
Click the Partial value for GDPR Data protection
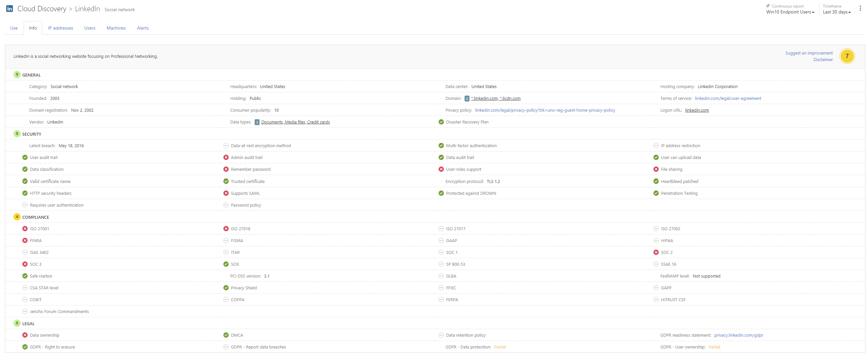[500, 347]
